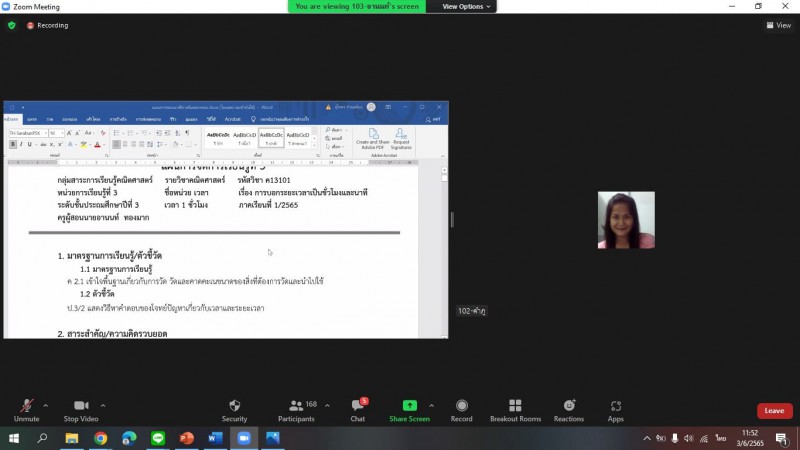Open the Windows Start menu

coord(15,438)
